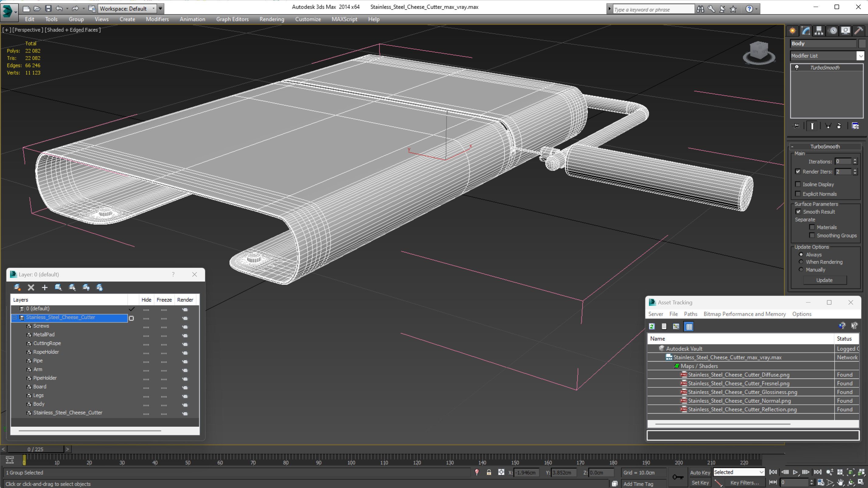Open the Modifier List dropdown
The width and height of the screenshot is (868, 488).
(860, 56)
